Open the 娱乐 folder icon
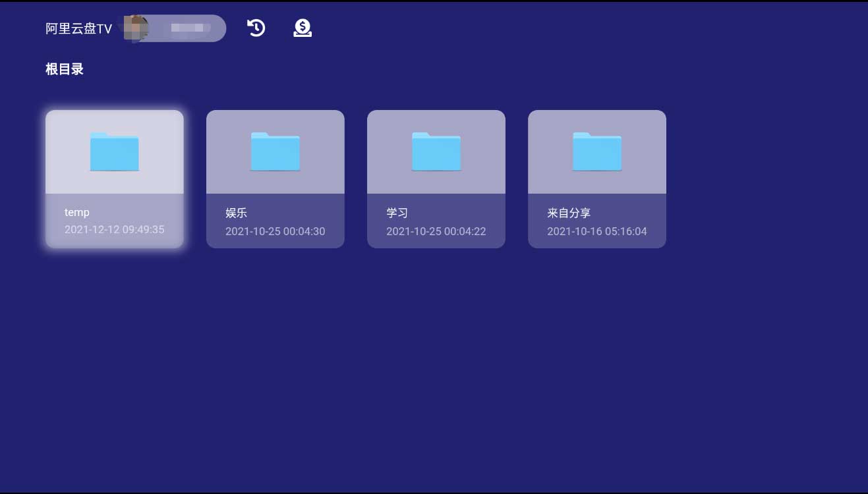This screenshot has height=494, width=868. coord(275,152)
